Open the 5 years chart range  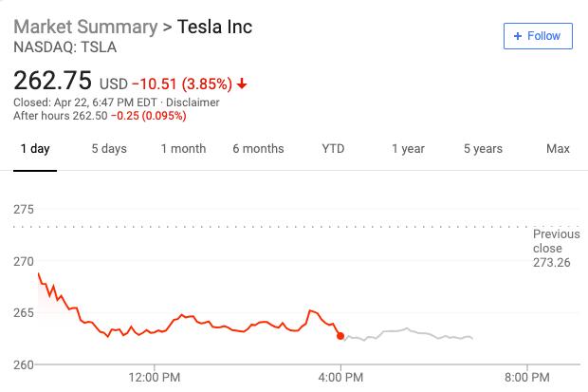pyautogui.click(x=483, y=149)
